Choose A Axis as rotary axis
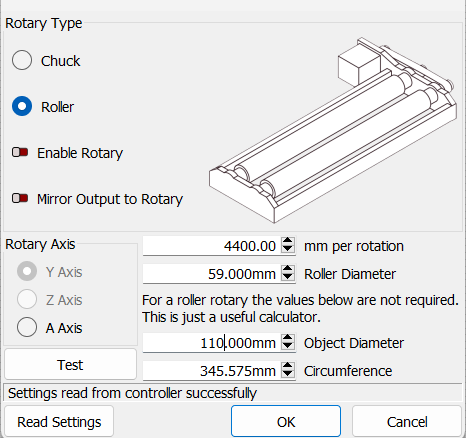This screenshot has width=466, height=438. 27,327
